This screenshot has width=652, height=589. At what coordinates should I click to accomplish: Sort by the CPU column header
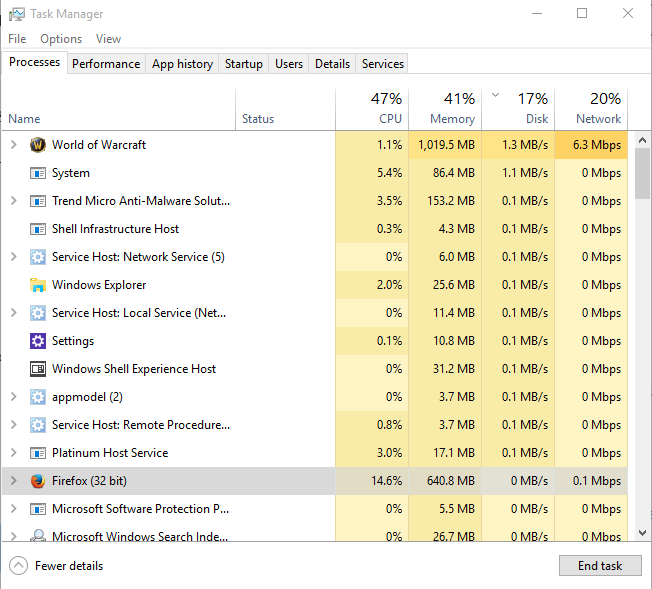(x=372, y=110)
